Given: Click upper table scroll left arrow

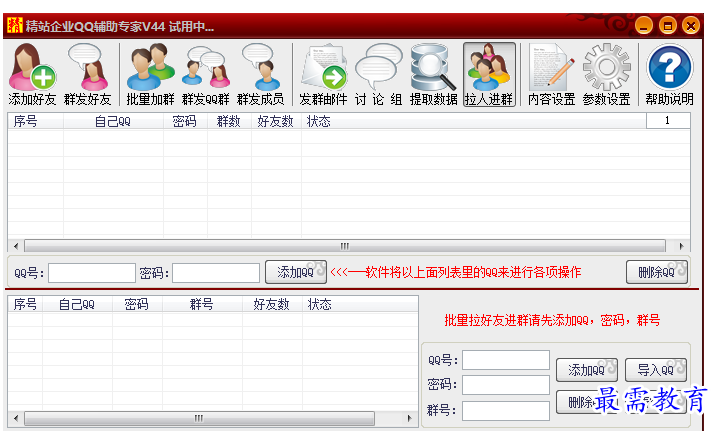Looking at the screenshot, I should (x=16, y=246).
